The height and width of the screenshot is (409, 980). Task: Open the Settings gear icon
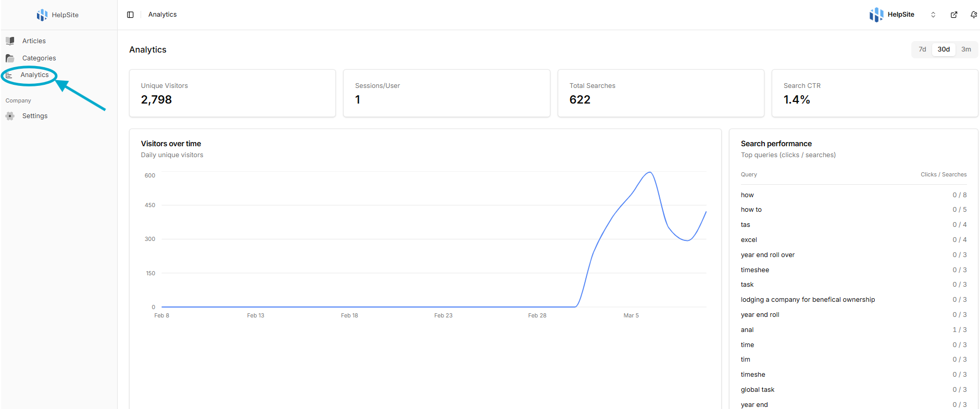10,116
